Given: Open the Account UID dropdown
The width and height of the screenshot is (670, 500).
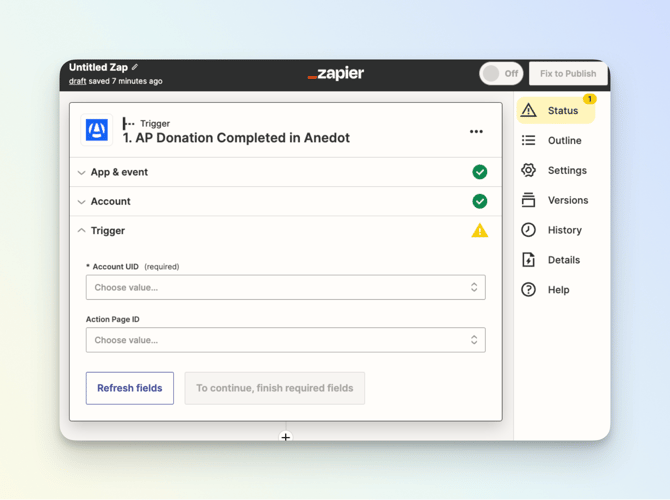Looking at the screenshot, I should (x=285, y=287).
